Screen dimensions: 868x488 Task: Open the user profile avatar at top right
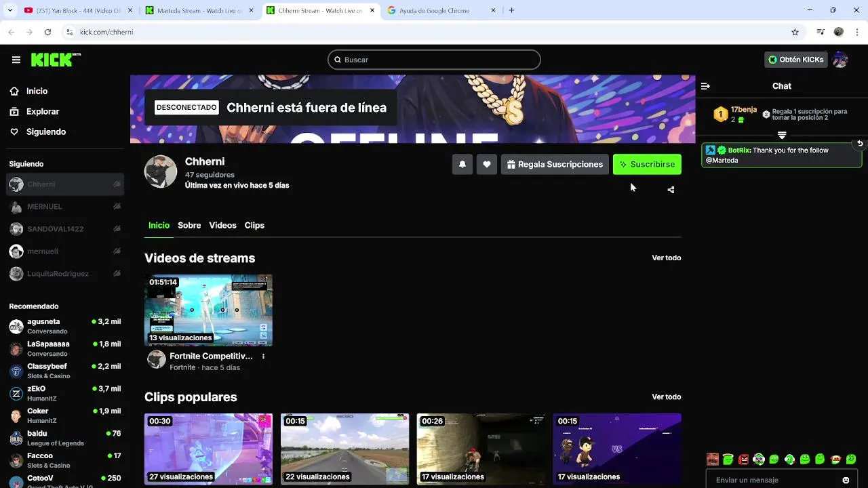[840, 60]
